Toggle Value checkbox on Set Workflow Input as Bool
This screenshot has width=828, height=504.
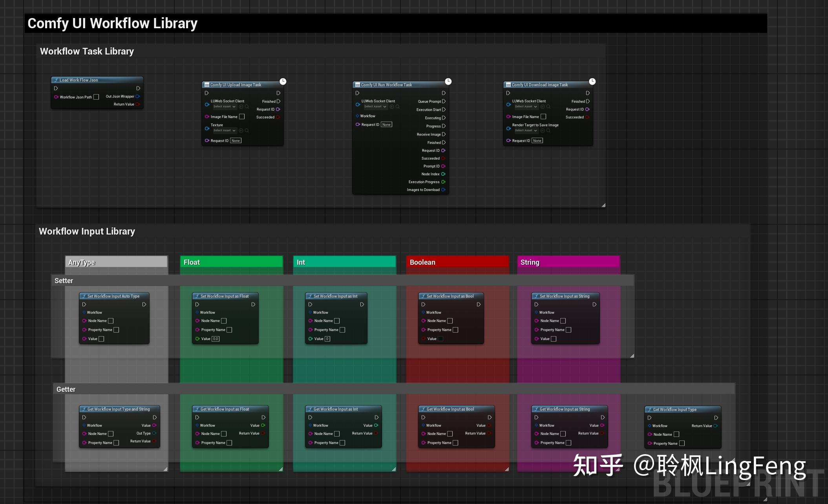click(x=441, y=339)
